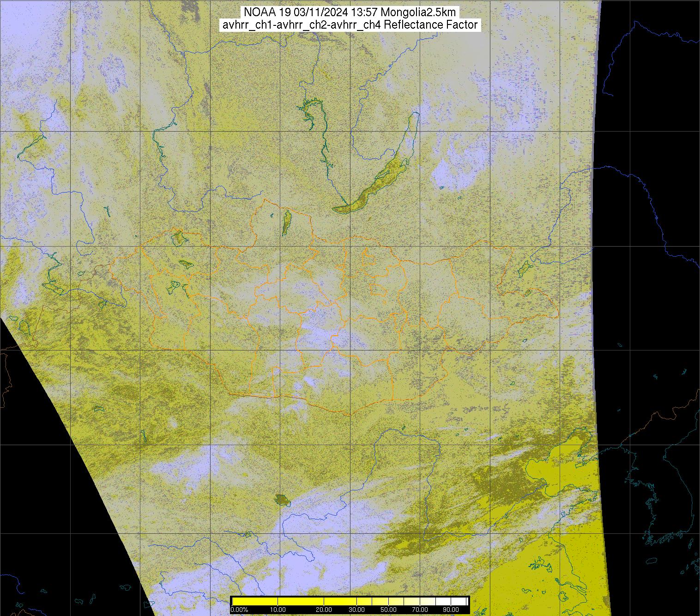The width and height of the screenshot is (700, 616).
Task: Click the "50.00" legend label
Action: point(389,610)
